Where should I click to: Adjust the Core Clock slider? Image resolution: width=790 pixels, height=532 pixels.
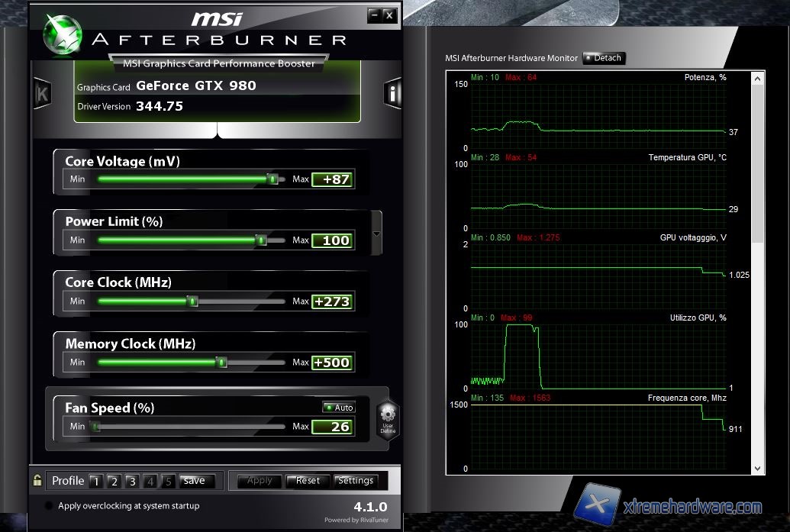pyautogui.click(x=192, y=301)
